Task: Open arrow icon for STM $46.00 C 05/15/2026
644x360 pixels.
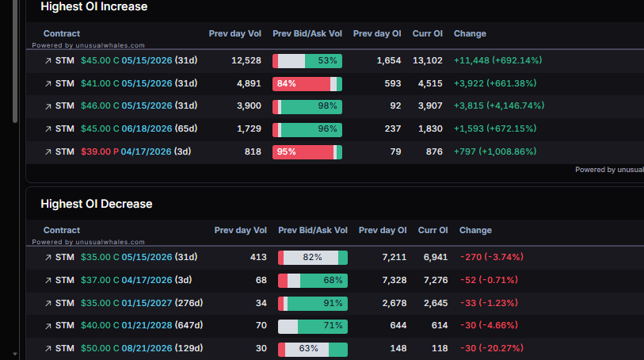Action: [48, 106]
